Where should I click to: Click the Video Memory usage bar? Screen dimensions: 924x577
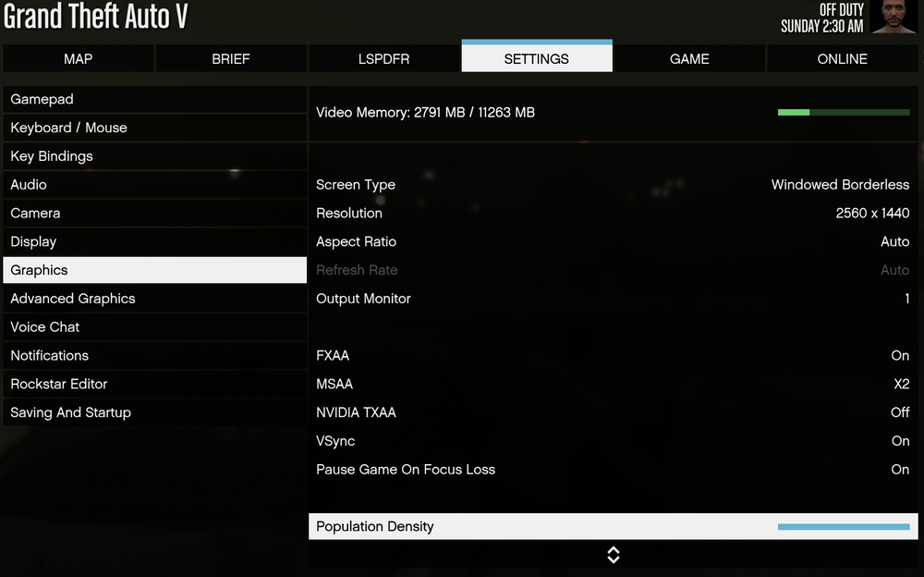click(x=844, y=112)
